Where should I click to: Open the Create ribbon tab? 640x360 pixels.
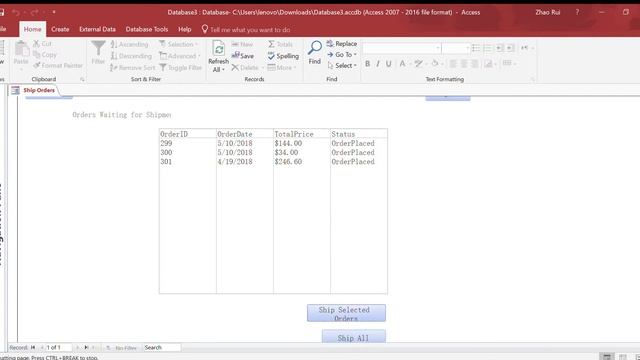click(x=60, y=29)
